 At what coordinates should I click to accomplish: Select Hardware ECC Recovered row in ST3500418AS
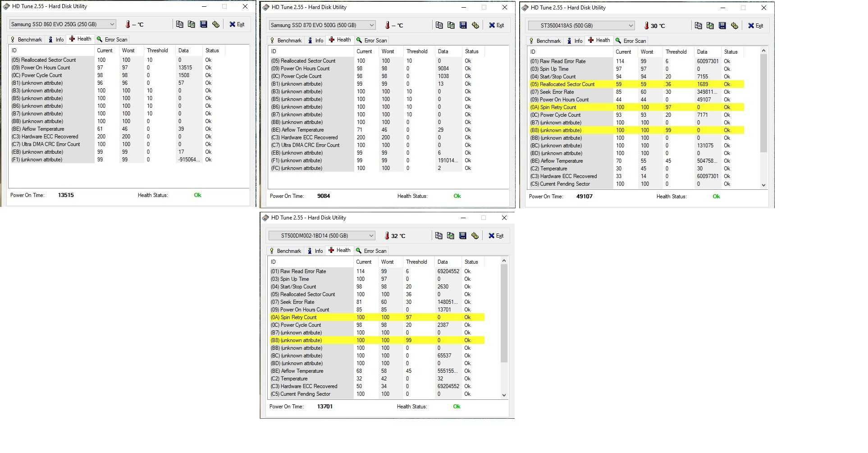click(636, 176)
